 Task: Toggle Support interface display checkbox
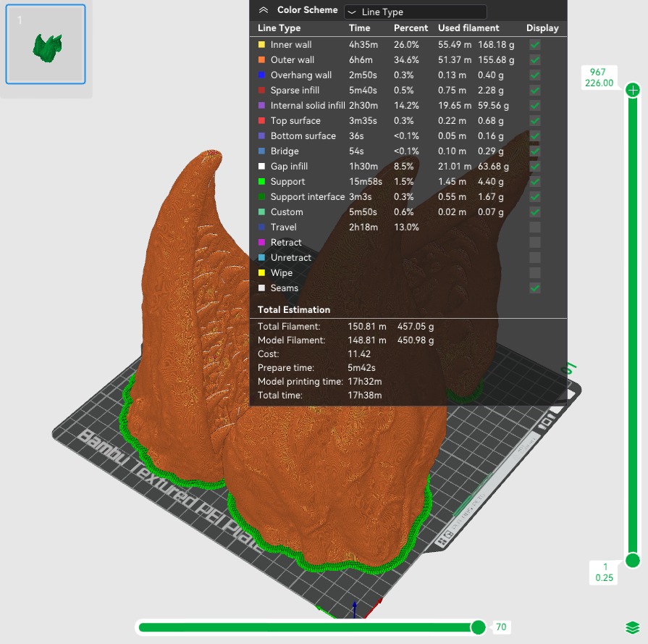535,197
